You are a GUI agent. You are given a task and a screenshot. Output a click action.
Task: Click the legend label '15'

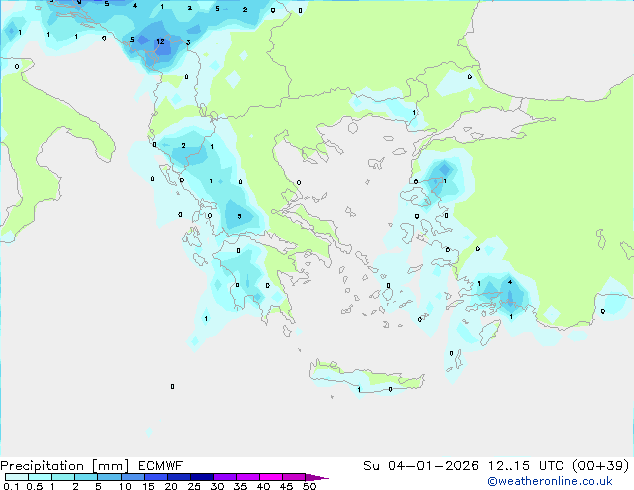pos(148,486)
